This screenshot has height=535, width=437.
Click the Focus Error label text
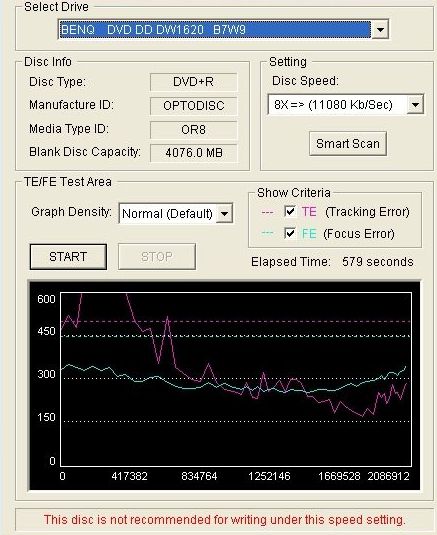pos(359,234)
